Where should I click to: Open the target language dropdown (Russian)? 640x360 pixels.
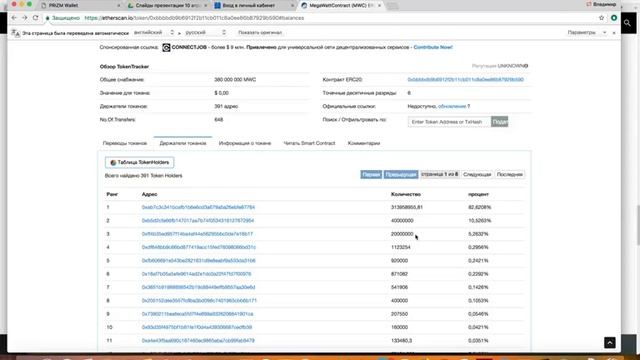(205, 32)
